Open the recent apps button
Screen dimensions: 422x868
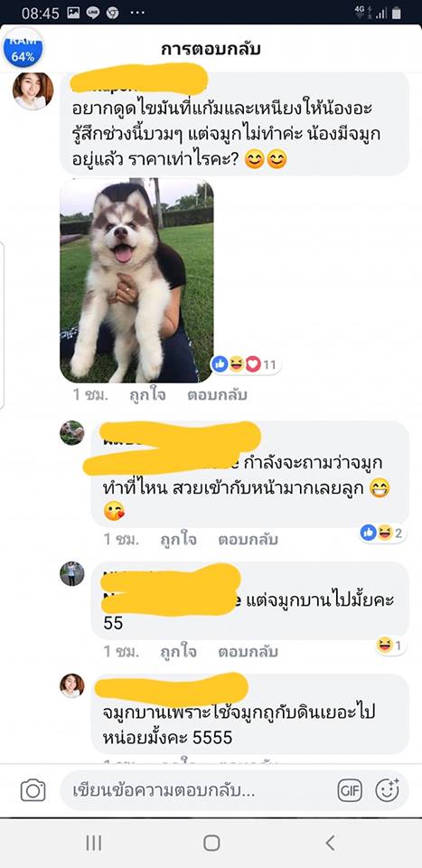[93, 843]
